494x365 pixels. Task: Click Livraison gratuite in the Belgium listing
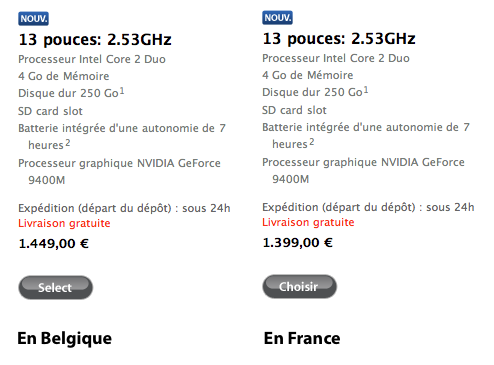pyautogui.click(x=64, y=223)
